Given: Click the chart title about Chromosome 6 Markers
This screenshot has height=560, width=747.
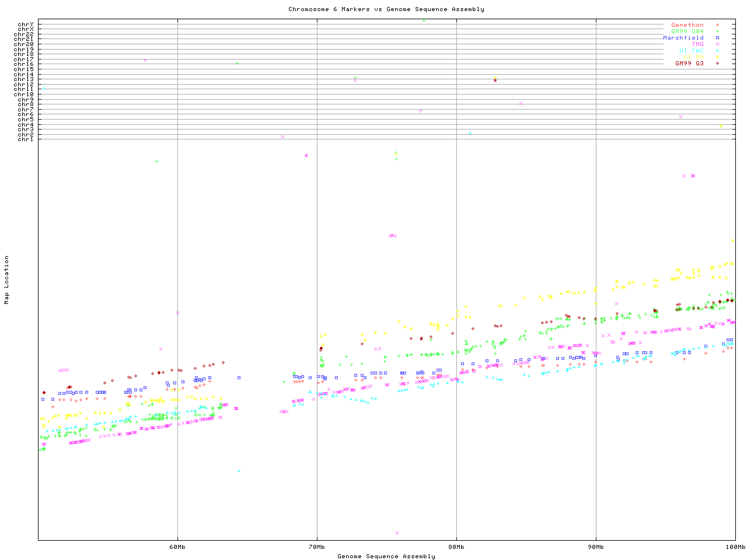Looking at the screenshot, I should [x=386, y=9].
